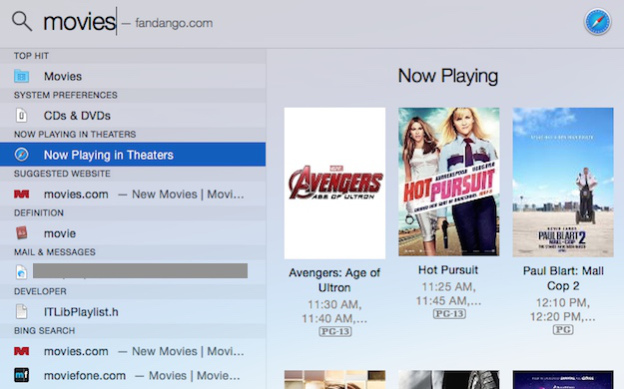Screen dimensions: 624x389
Task: Click the Spotlight magnifying glass icon
Action: coord(21,21)
